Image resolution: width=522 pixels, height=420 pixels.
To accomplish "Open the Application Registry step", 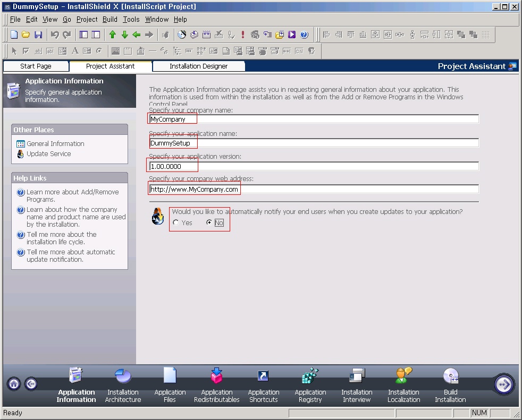I will point(310,385).
